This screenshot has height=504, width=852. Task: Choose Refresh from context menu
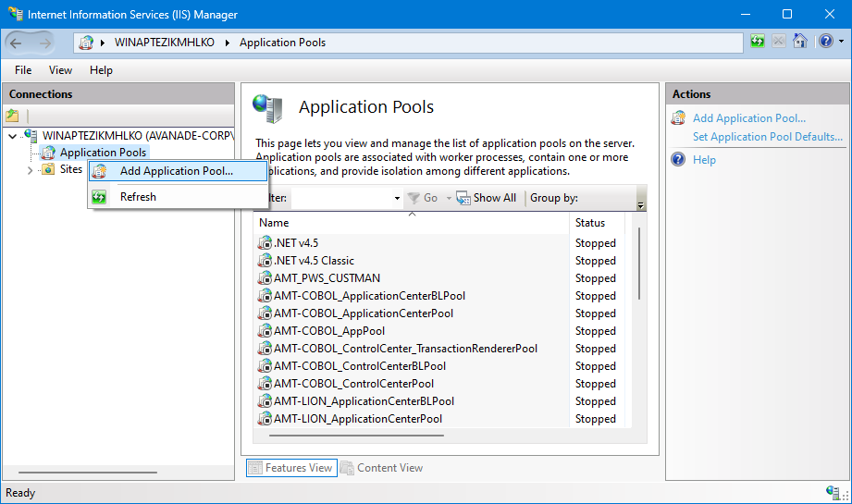(178, 197)
